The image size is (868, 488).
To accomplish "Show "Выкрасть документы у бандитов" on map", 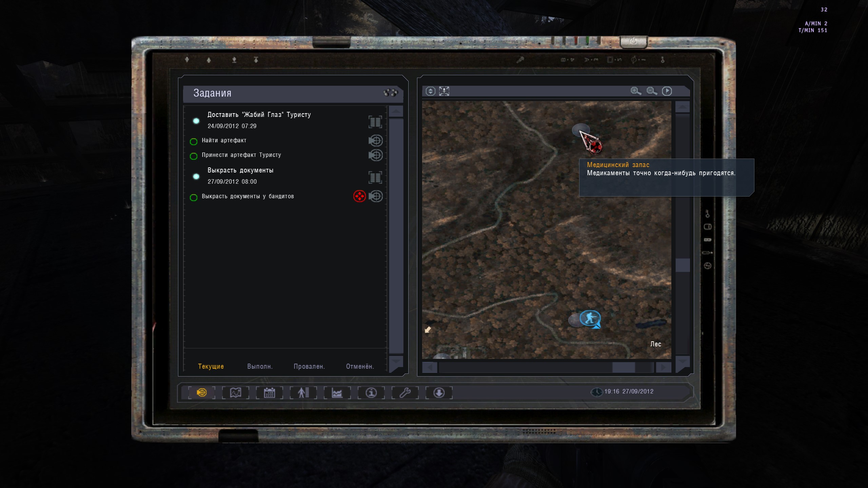I will click(376, 196).
